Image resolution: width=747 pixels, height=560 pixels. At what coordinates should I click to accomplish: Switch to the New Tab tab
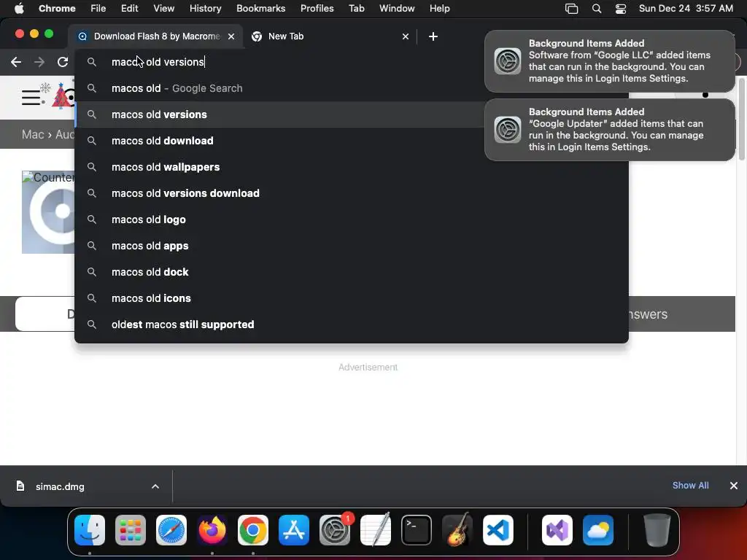click(x=330, y=36)
